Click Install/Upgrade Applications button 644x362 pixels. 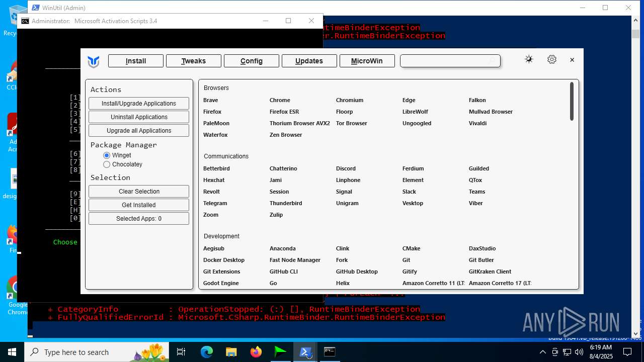coord(139,104)
